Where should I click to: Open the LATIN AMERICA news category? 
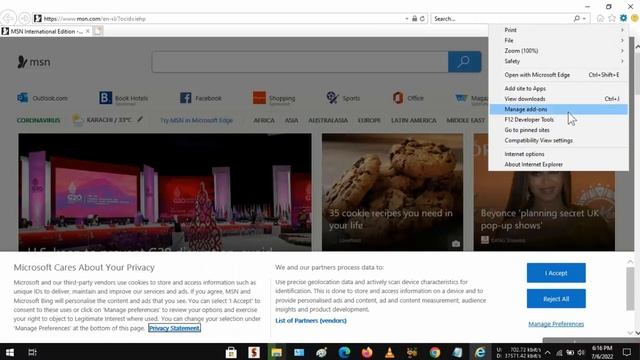[413, 120]
